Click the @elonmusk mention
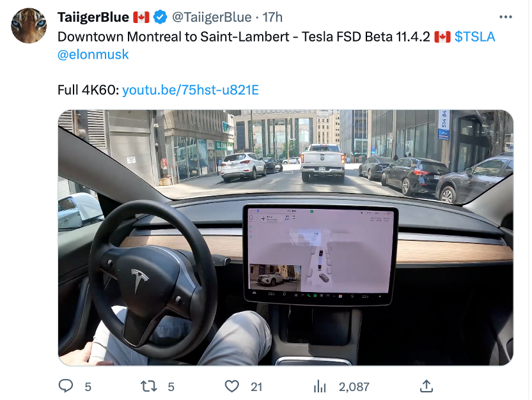532x400 pixels. point(93,54)
